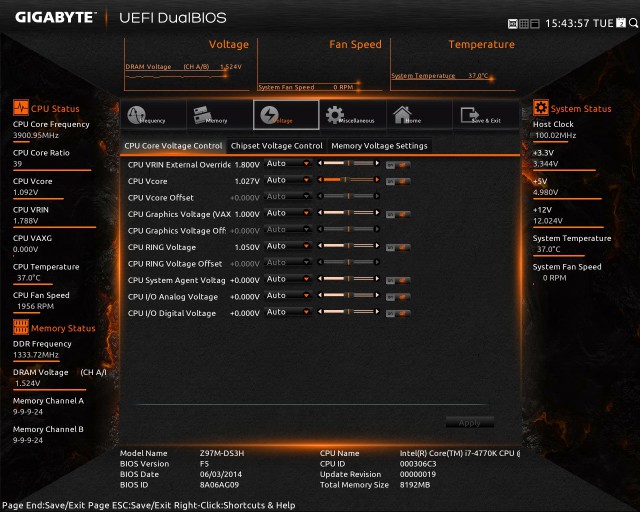Adjust the CPU Vcore slider track

349,180
